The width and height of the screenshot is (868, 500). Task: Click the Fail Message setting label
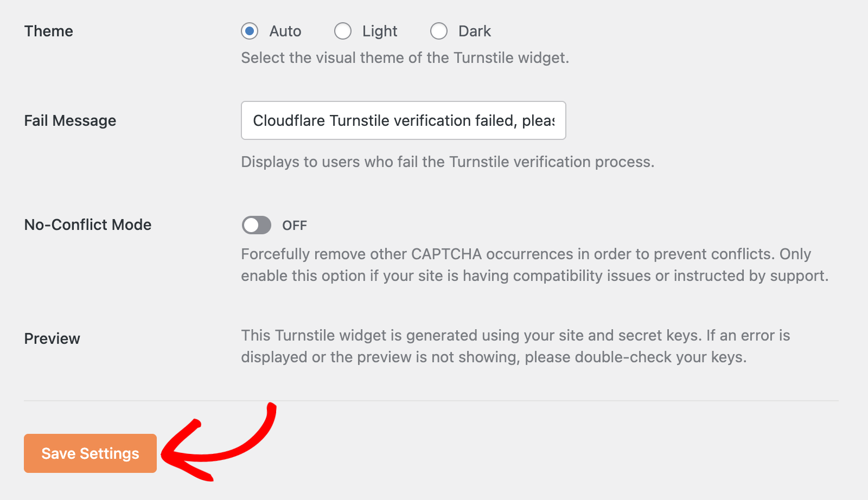[70, 120]
